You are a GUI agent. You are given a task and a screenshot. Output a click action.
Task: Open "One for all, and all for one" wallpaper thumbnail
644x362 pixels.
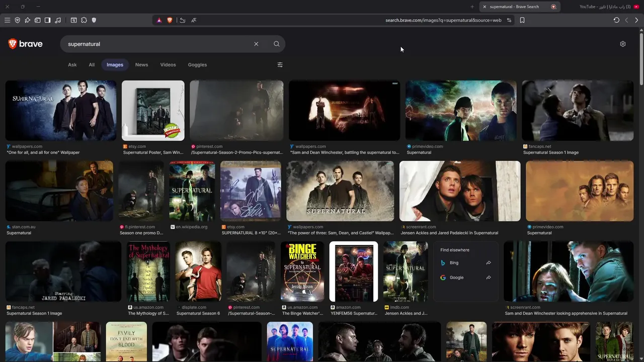pyautogui.click(x=61, y=111)
